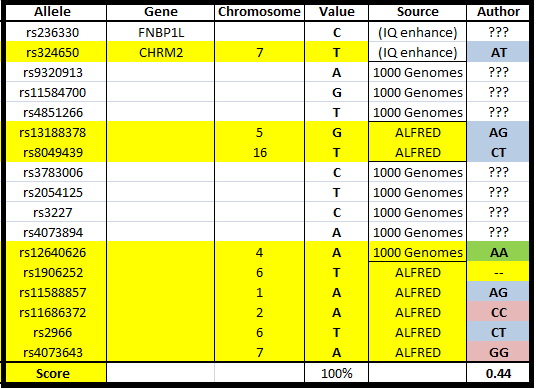
Task: Click the CHRM2 gene cell
Action: pyautogui.click(x=160, y=52)
